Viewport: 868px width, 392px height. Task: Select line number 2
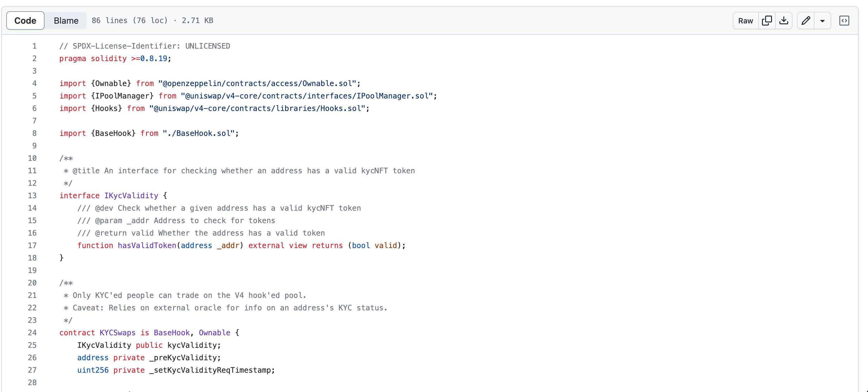pos(34,59)
